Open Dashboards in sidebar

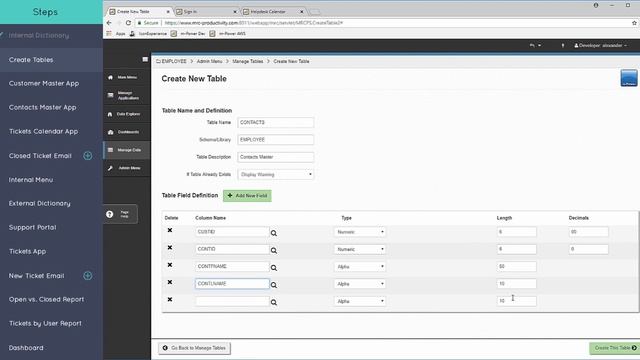pyautogui.click(x=127, y=132)
